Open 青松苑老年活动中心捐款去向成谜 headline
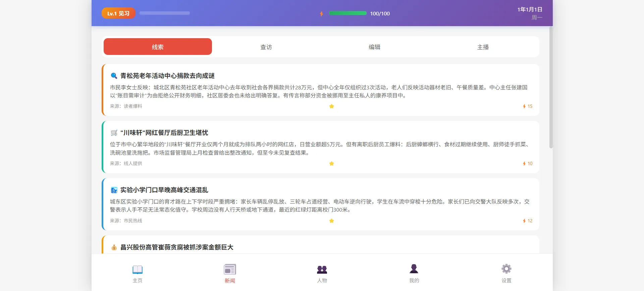This screenshot has height=291, width=644. (167, 76)
